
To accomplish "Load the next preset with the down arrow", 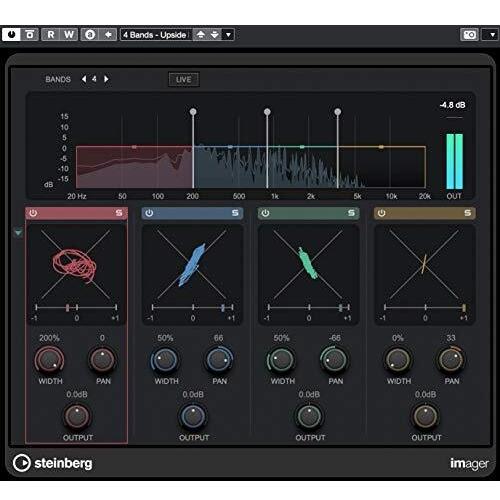I will point(215,34).
